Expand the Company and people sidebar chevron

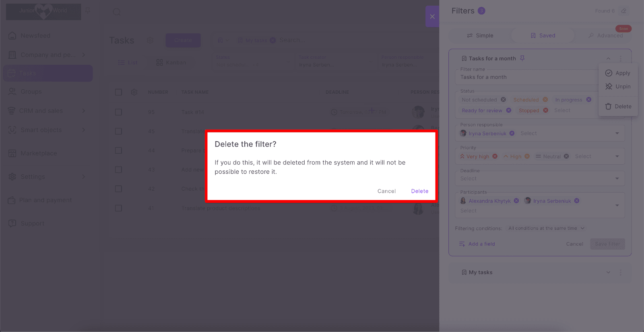84,55
